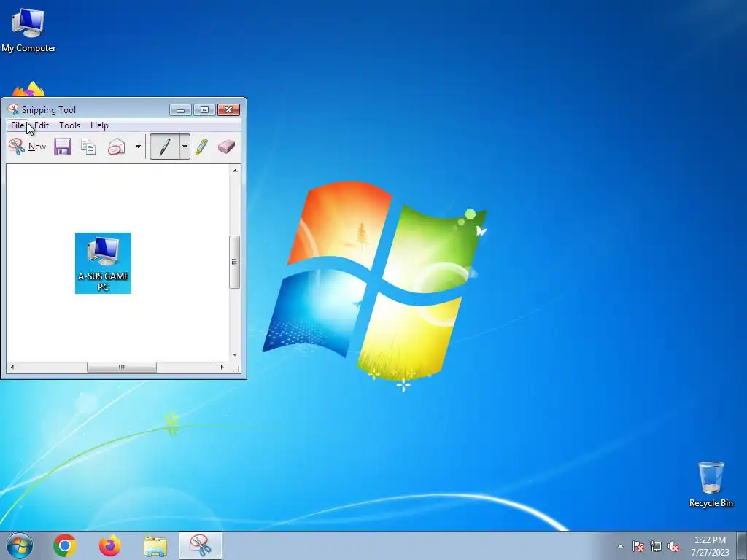Launch Google Chrome from the taskbar

(65, 545)
